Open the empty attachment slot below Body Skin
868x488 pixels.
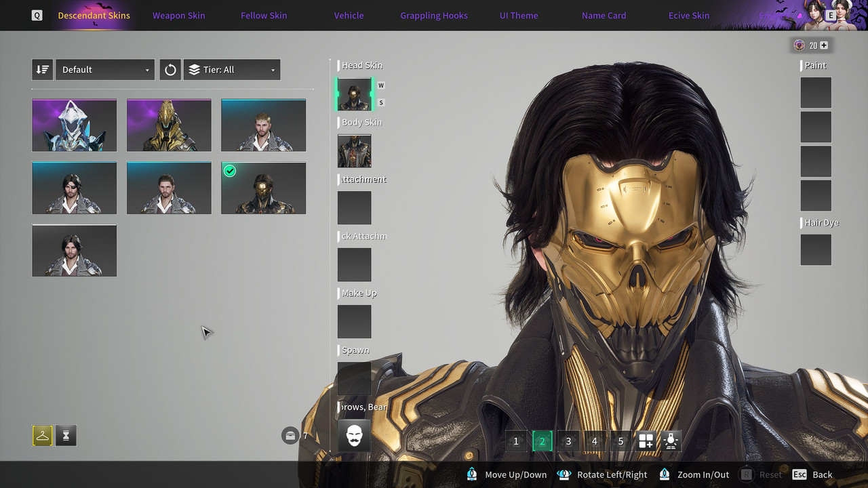click(355, 208)
